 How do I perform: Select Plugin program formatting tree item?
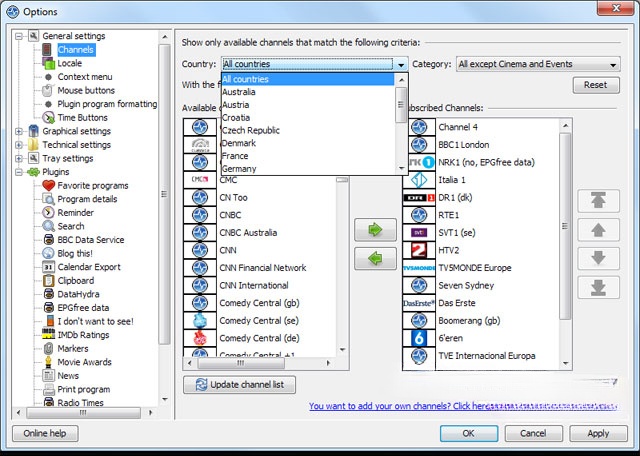coord(107,104)
